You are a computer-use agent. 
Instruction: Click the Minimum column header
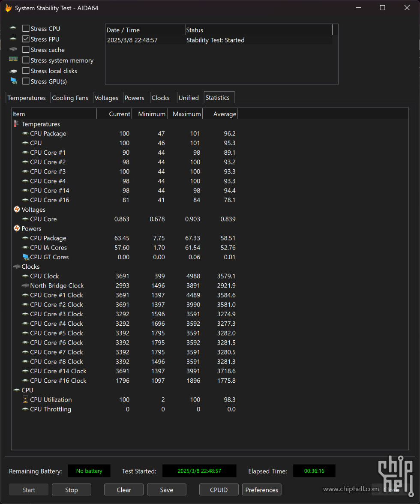150,114
